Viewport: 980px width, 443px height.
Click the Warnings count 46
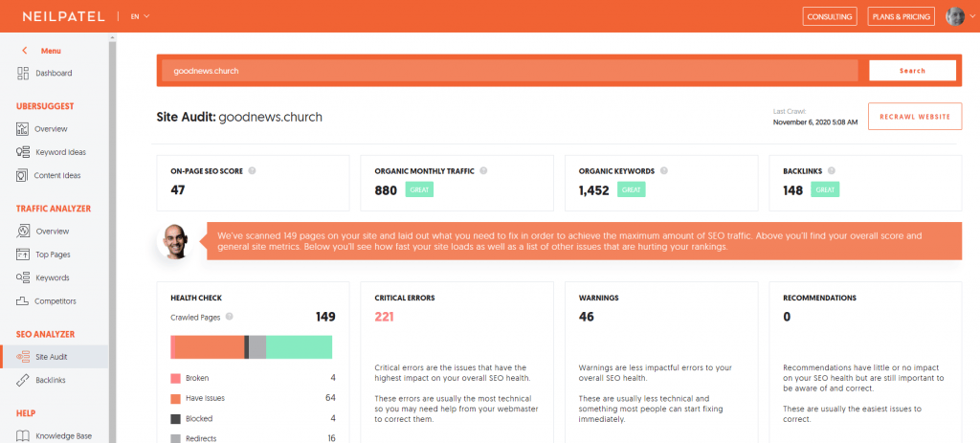tap(587, 317)
